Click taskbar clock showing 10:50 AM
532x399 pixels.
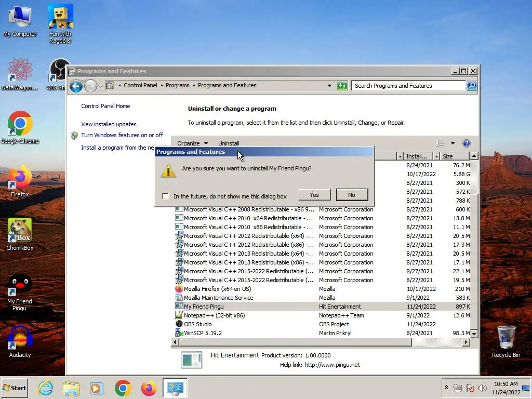[506, 388]
